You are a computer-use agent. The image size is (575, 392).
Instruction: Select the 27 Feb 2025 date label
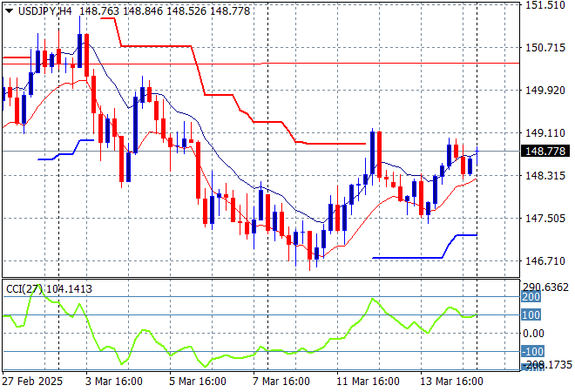[x=31, y=382]
